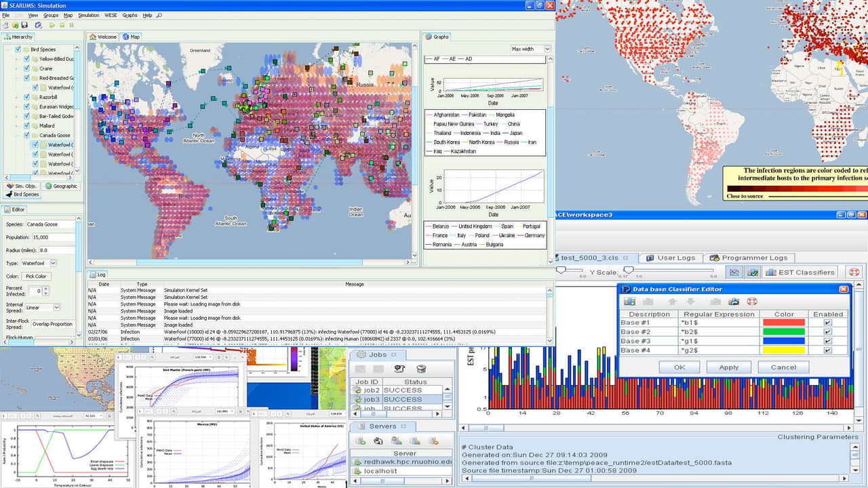Click the Apply button in Classifier Editor

pyautogui.click(x=728, y=367)
